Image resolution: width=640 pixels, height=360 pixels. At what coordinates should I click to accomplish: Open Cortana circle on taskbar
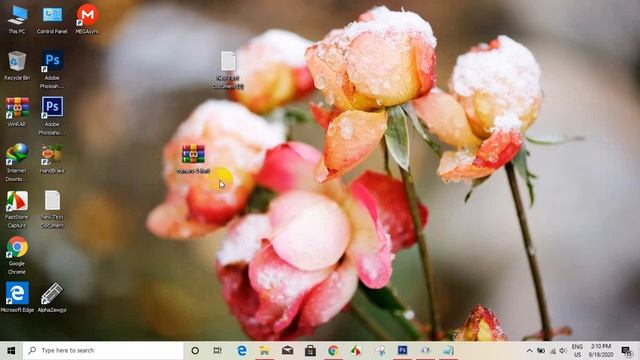(x=195, y=350)
